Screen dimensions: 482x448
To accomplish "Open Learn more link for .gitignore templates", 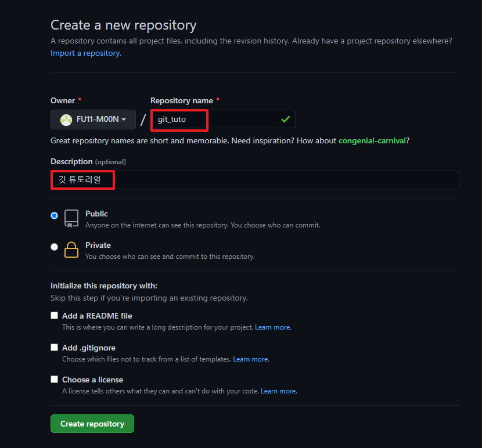I will click(251, 360).
